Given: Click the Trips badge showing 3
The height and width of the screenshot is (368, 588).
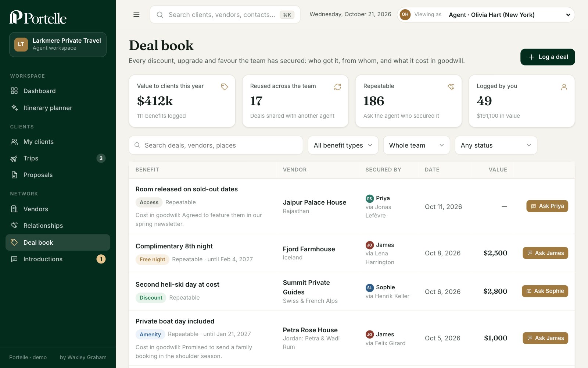Looking at the screenshot, I should tap(101, 158).
